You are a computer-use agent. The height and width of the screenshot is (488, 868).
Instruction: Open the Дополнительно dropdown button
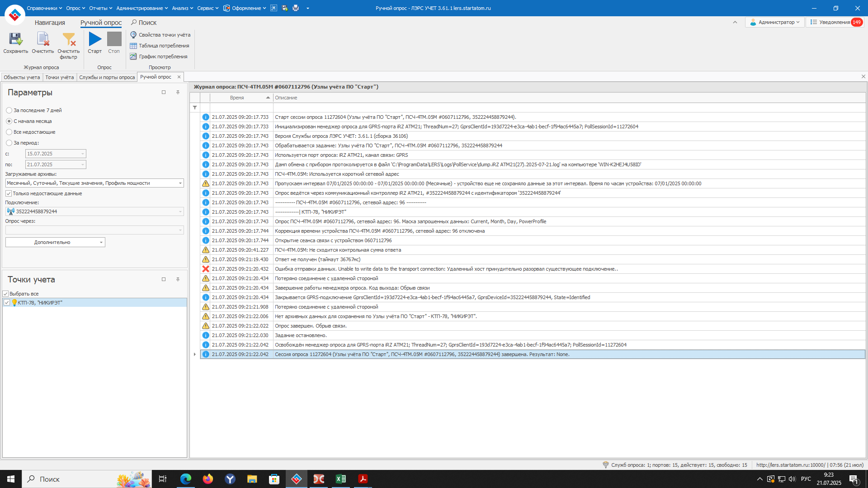[55, 242]
